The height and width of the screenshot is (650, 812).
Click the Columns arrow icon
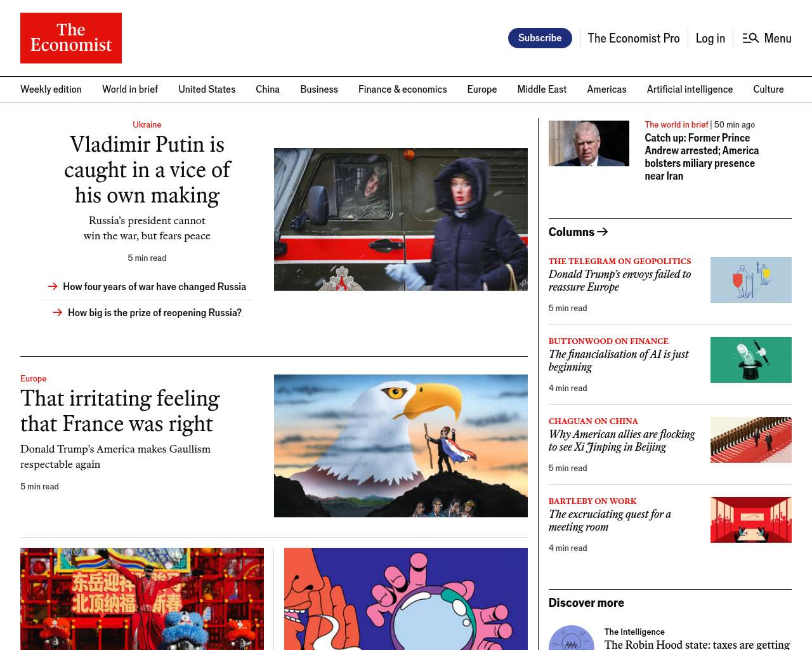tap(603, 232)
